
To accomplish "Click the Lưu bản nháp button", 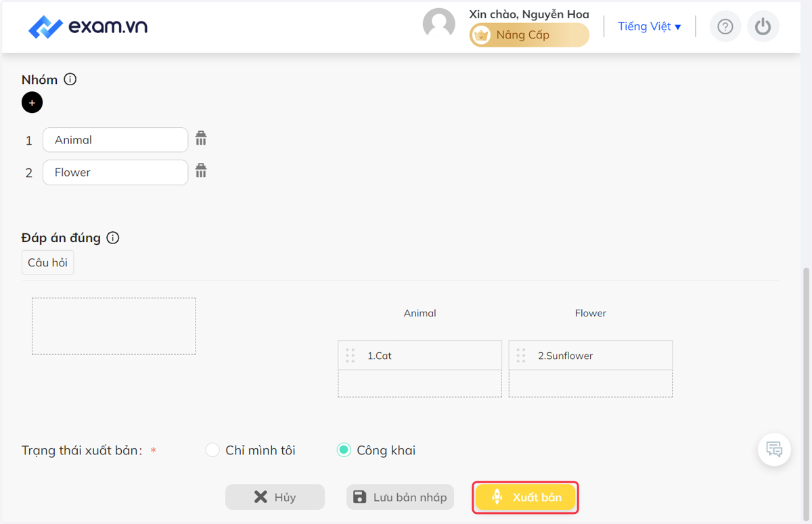I will pos(401,498).
